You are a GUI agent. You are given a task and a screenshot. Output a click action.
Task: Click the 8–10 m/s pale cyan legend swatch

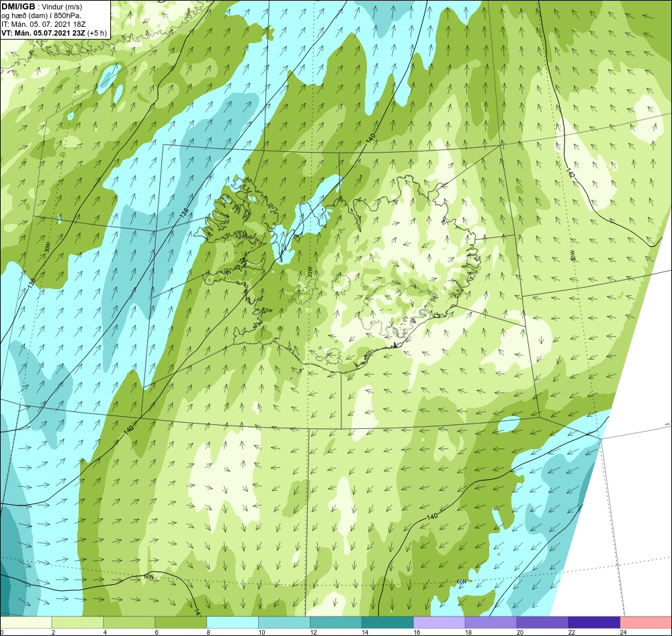(233, 623)
